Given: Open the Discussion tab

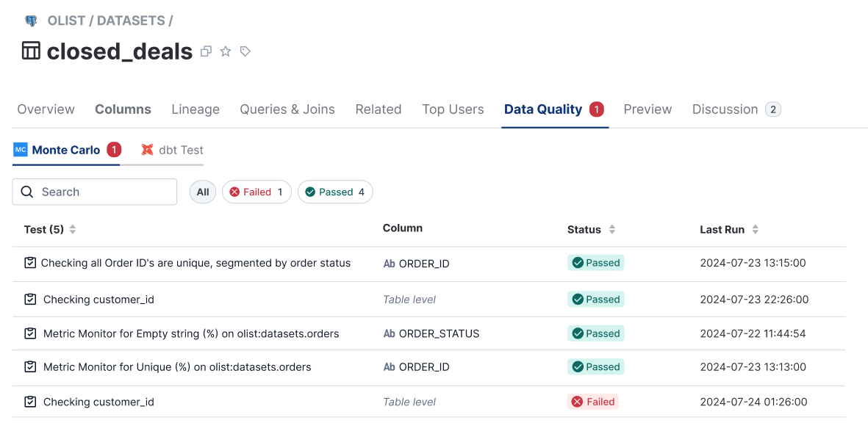Looking at the screenshot, I should point(725,109).
